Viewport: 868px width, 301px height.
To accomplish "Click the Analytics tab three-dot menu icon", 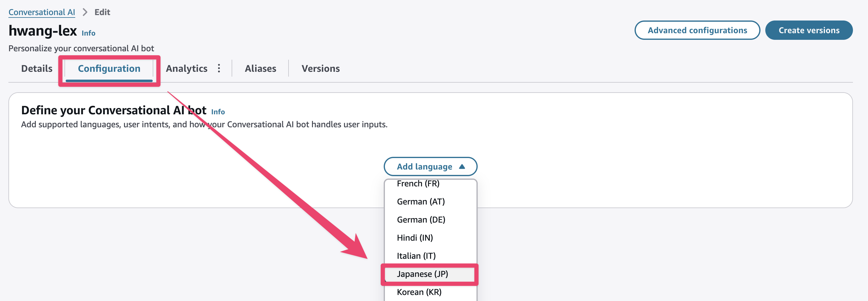I will tap(219, 68).
